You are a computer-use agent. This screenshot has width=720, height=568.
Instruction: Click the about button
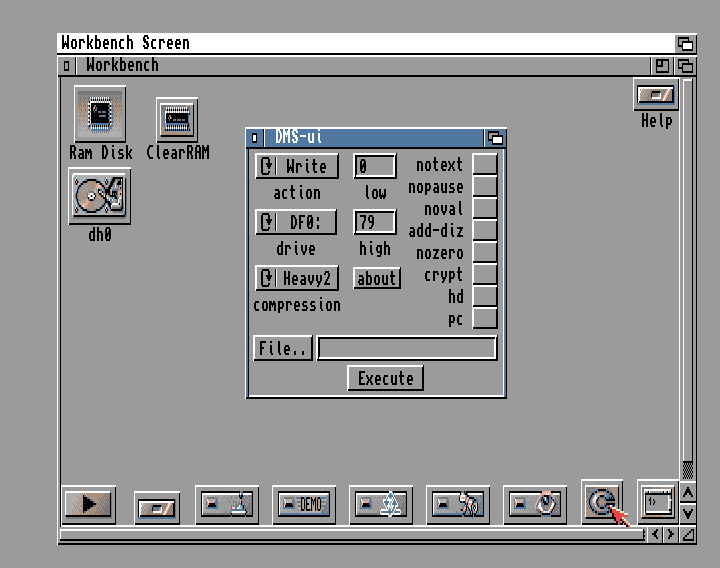(377, 279)
